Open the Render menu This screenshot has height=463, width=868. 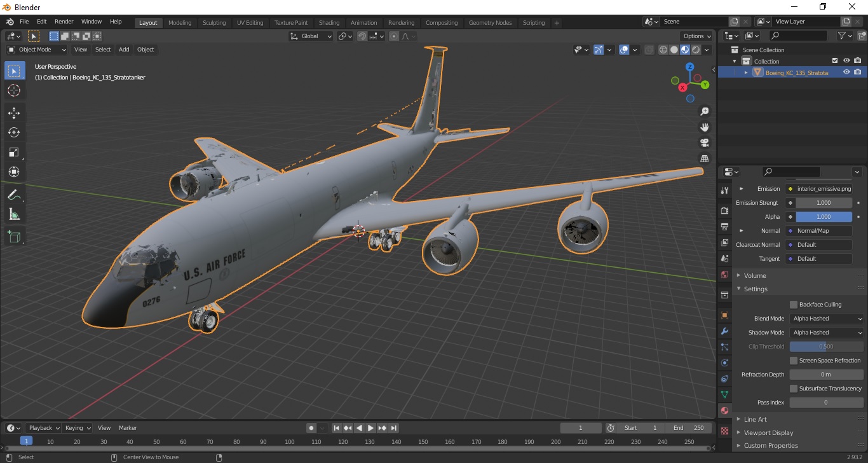(64, 22)
